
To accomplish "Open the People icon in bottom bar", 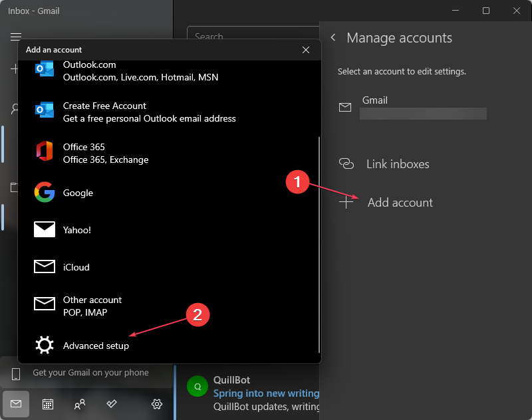I will point(80,403).
